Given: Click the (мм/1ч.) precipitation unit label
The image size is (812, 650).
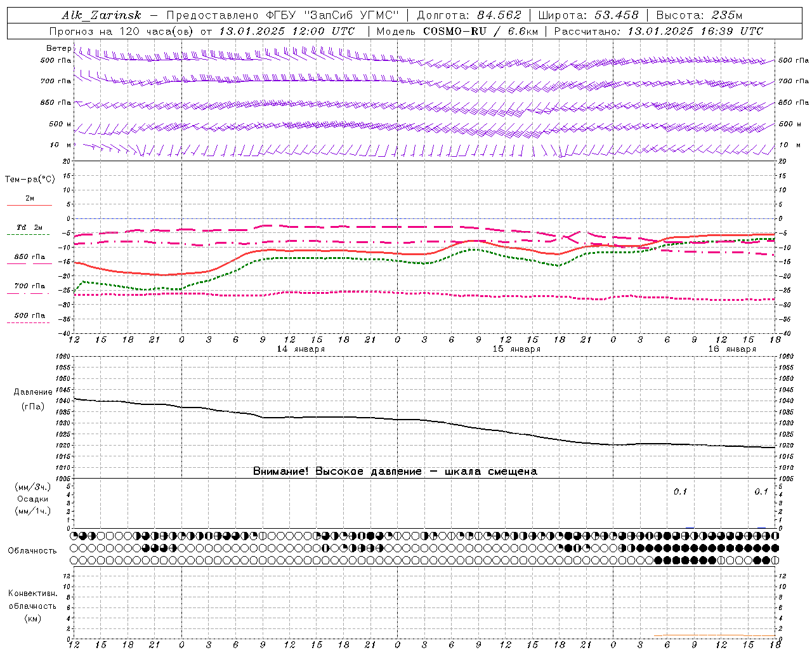Looking at the screenshot, I should click(x=33, y=511).
